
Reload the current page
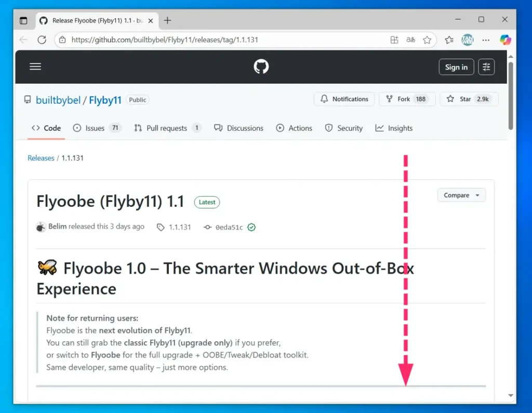click(42, 39)
